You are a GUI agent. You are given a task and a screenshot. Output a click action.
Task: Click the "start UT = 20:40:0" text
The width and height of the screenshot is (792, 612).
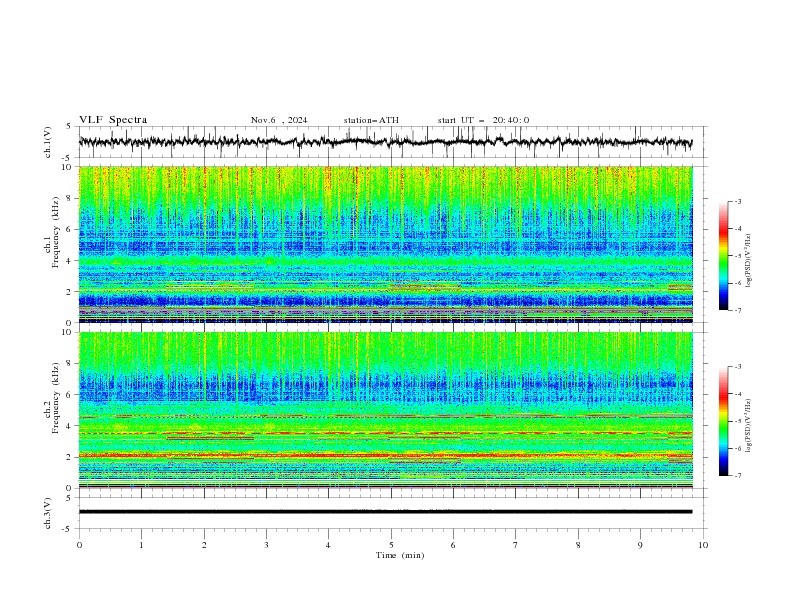[483, 120]
